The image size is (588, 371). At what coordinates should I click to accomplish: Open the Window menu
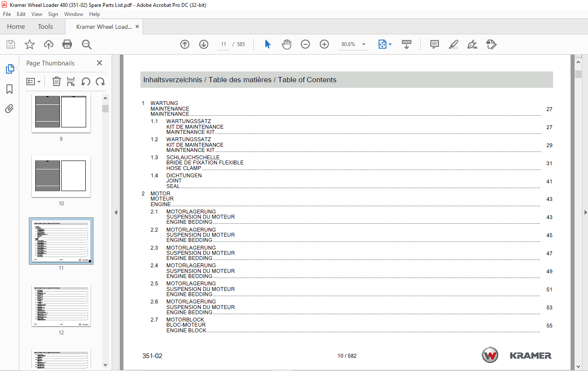click(x=74, y=14)
